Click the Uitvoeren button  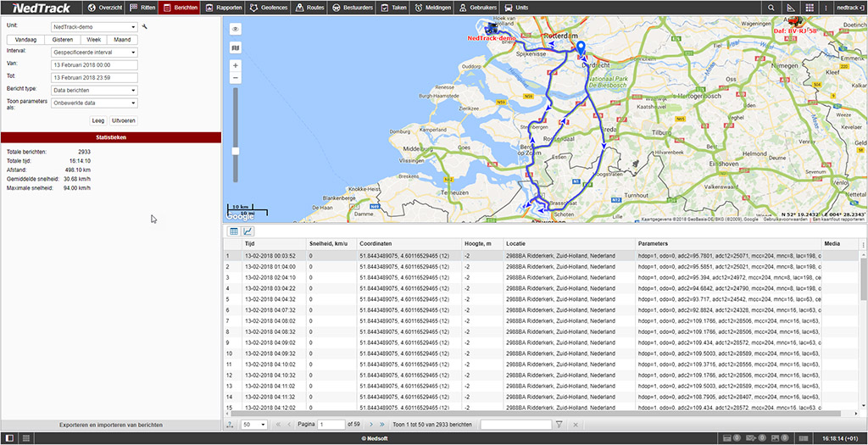pyautogui.click(x=124, y=120)
